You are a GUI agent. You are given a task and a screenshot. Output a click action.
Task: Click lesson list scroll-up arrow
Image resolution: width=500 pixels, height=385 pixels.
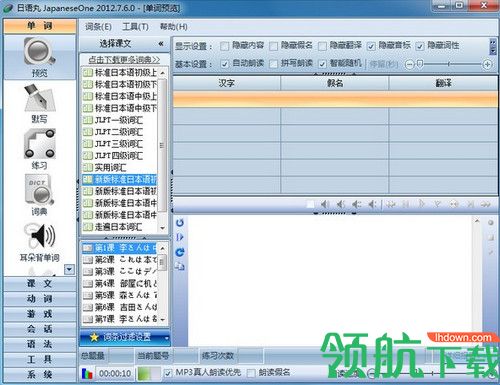click(163, 248)
